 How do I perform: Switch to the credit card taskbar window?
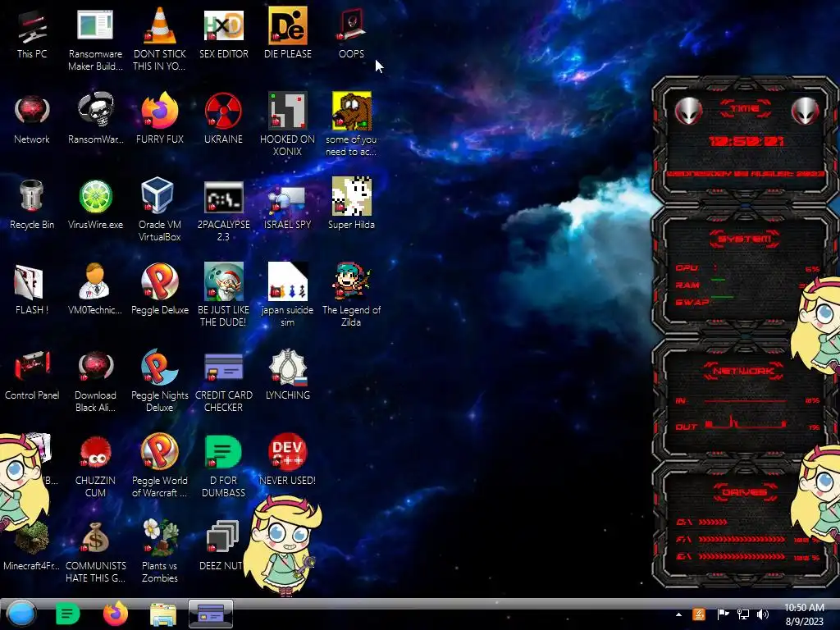[x=211, y=614]
